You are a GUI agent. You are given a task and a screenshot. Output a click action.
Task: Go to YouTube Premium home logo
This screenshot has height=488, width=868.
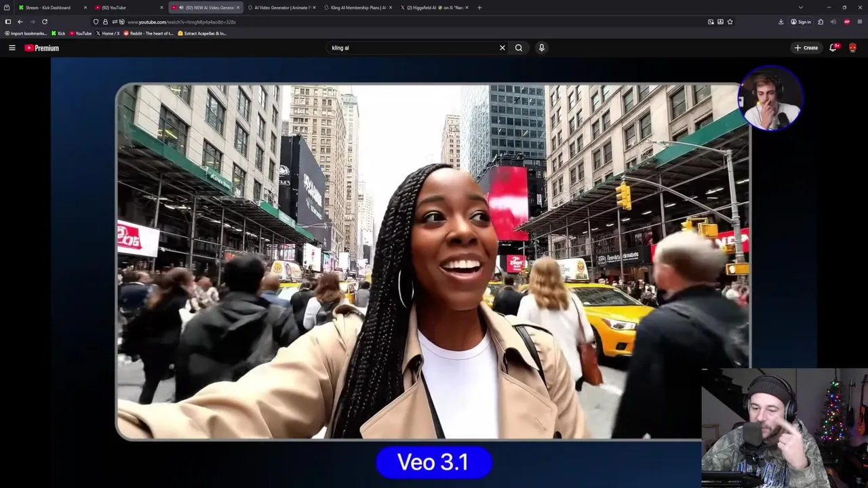41,48
